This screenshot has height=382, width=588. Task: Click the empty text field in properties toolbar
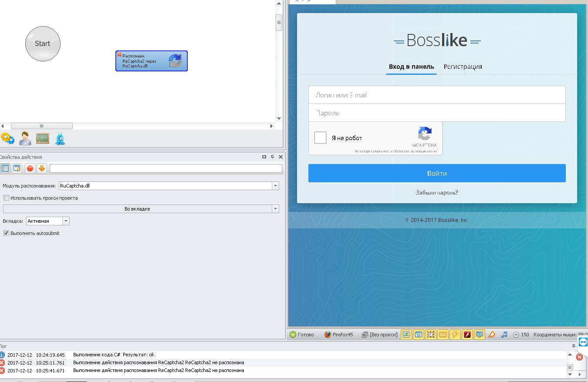(166, 168)
